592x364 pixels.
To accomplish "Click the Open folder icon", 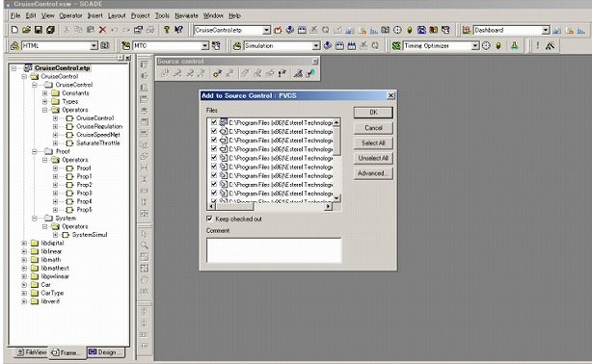I will tap(26, 30).
